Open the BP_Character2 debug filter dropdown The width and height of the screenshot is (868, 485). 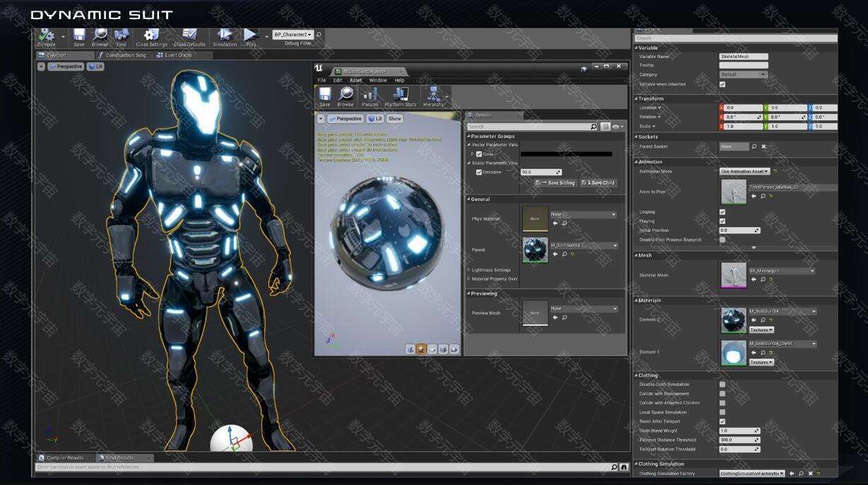click(293, 35)
